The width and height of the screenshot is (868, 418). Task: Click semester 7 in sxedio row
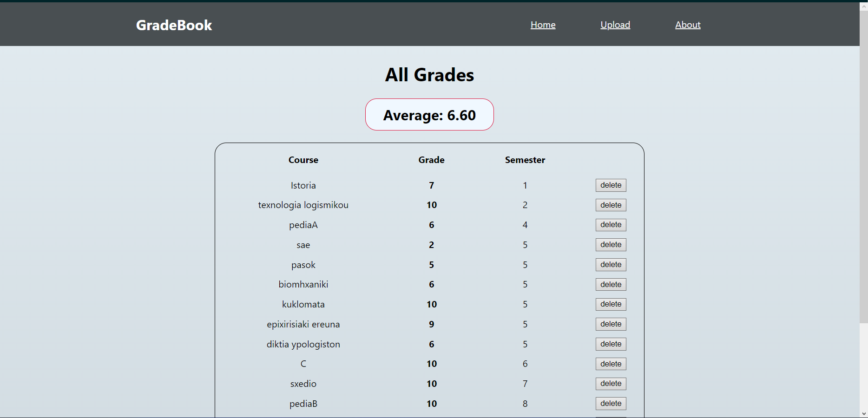pyautogui.click(x=525, y=384)
